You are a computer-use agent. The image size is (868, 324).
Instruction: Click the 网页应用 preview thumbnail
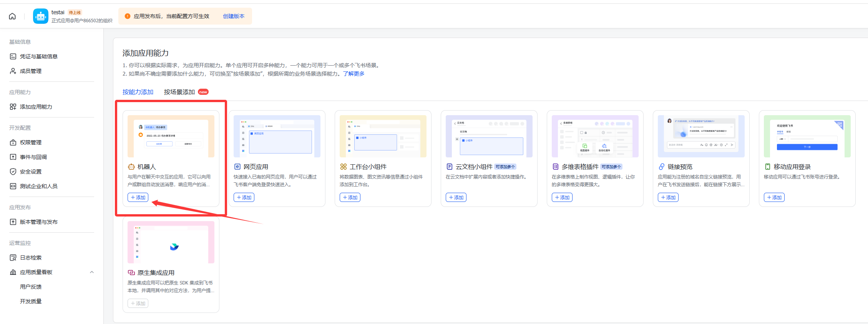pyautogui.click(x=277, y=136)
